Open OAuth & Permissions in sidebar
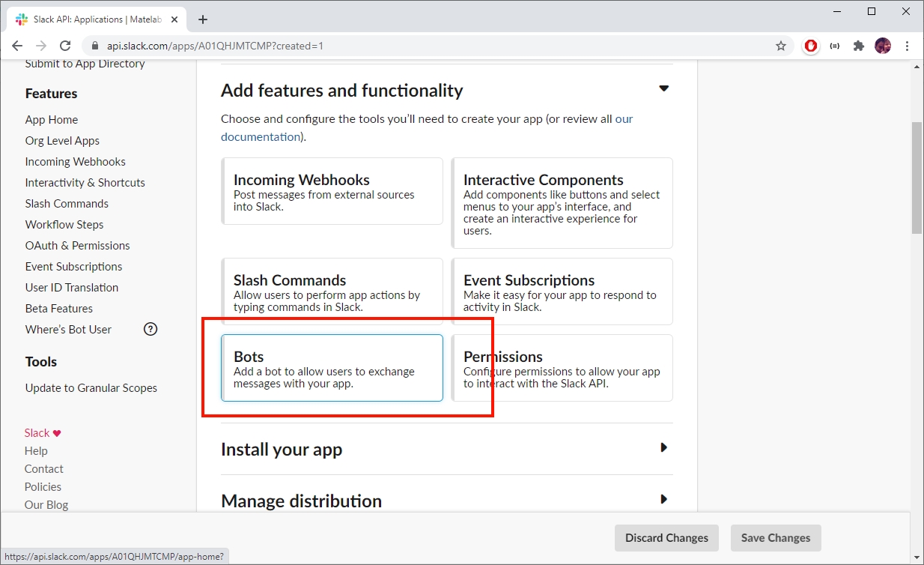 tap(77, 245)
